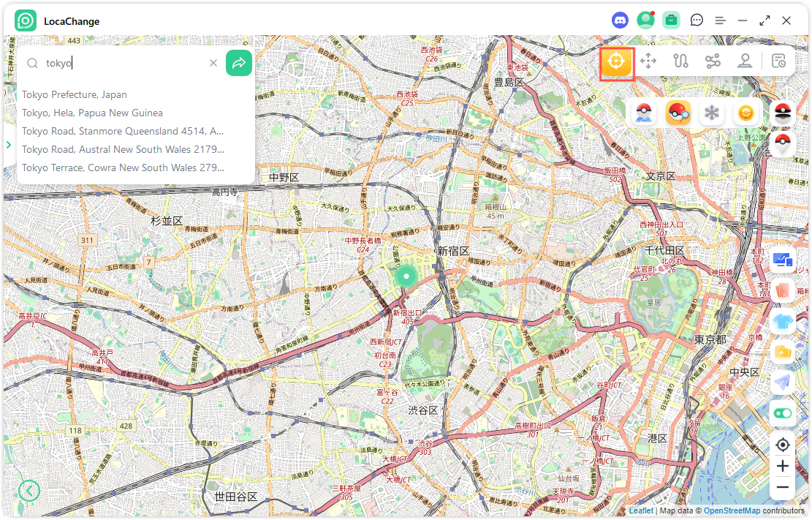
Task: Click the green search go arrow button
Action: 239,63
